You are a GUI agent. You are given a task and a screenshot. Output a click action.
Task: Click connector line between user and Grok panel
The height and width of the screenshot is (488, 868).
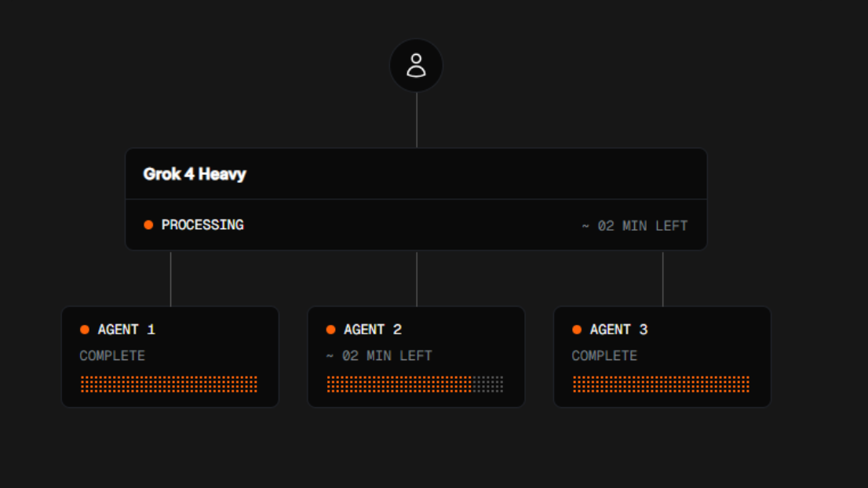(417, 120)
